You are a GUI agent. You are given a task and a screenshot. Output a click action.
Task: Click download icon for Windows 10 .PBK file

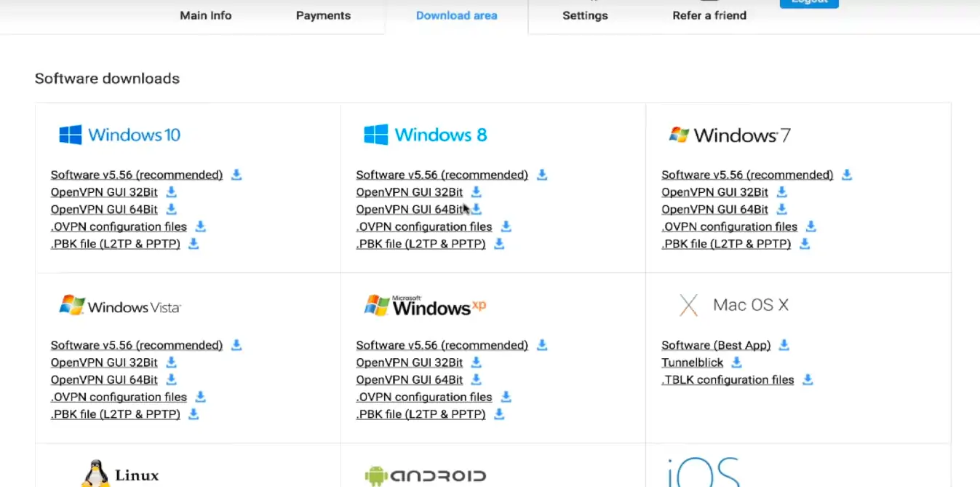194,244
